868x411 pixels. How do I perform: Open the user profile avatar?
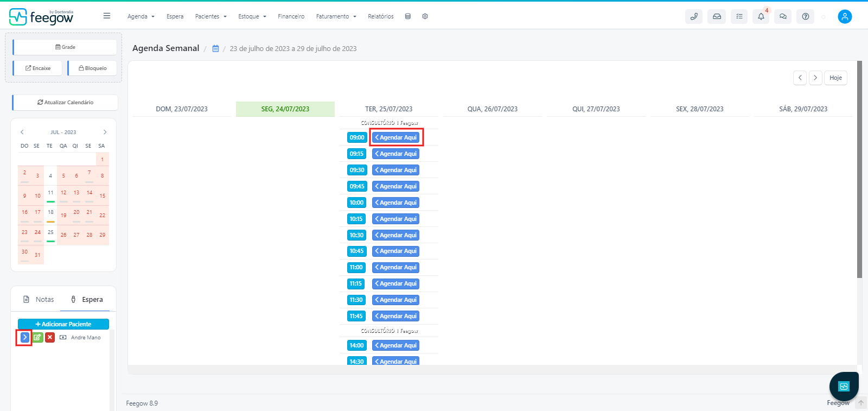(845, 16)
